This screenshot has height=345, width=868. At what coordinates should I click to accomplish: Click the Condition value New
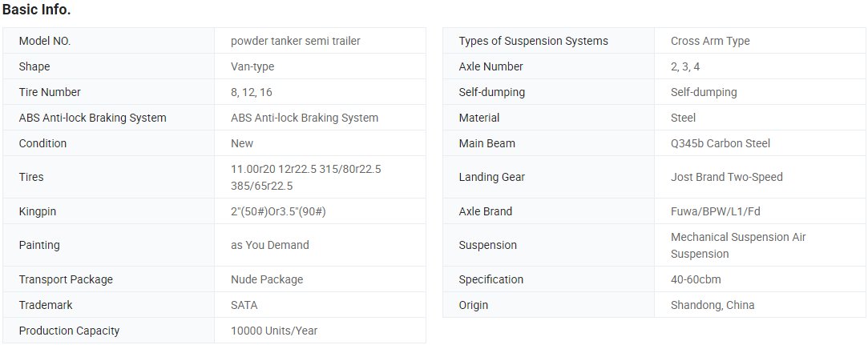tap(242, 143)
